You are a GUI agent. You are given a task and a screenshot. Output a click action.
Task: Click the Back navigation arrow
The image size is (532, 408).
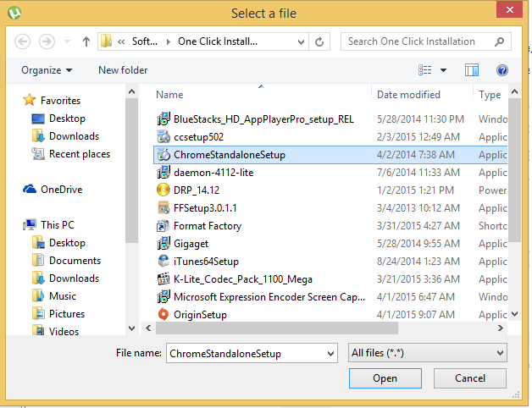click(23, 41)
